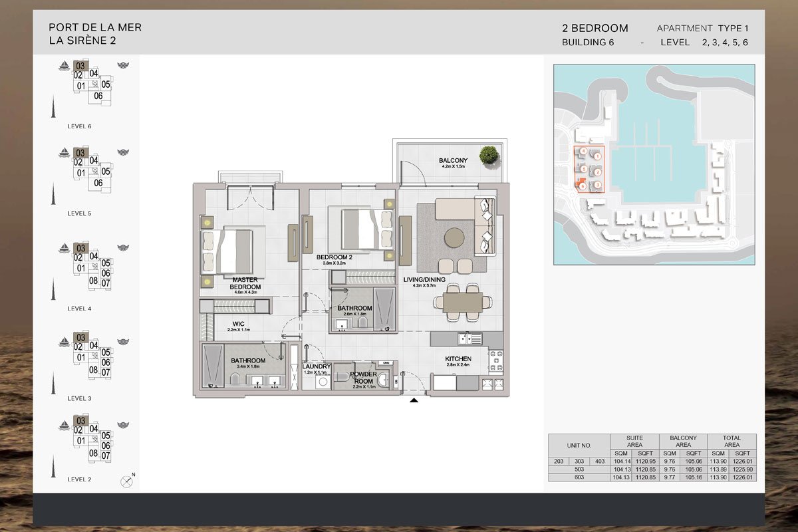Screen dimensions: 798x532
Task: Click unit 503 in the area table
Action: pyautogui.click(x=579, y=469)
